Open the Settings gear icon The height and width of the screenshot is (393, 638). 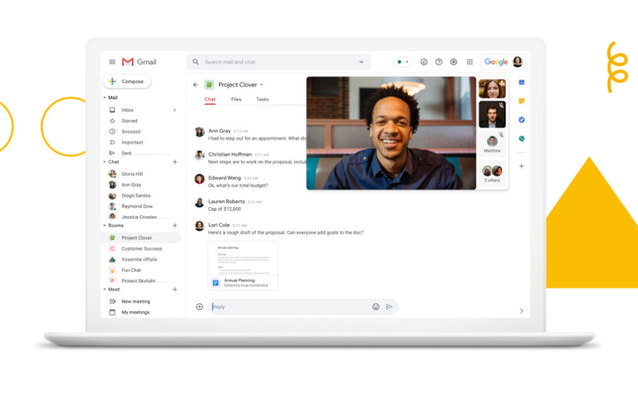tap(454, 62)
